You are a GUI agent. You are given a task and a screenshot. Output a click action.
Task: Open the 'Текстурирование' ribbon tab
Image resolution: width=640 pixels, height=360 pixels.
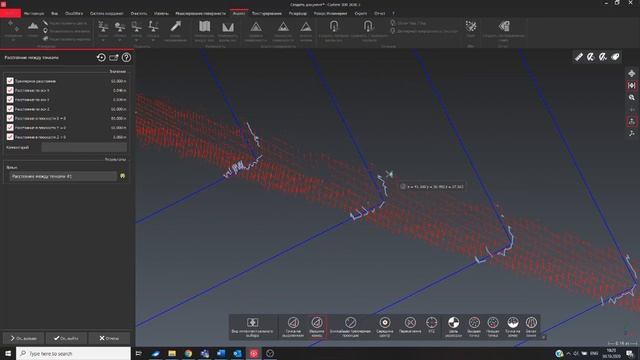pos(267,13)
